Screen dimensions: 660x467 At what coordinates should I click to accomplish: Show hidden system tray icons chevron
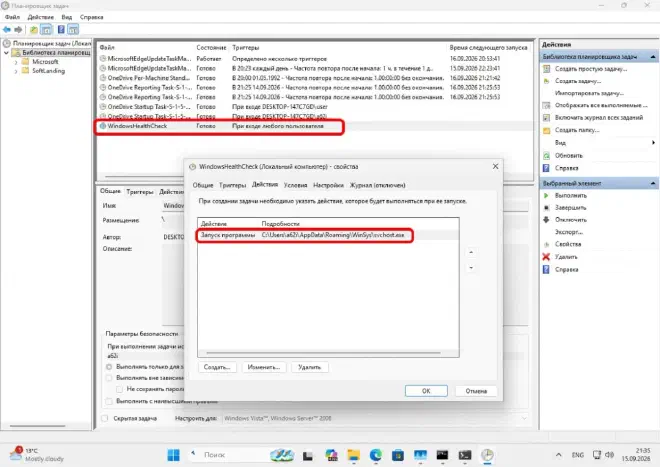[559, 455]
